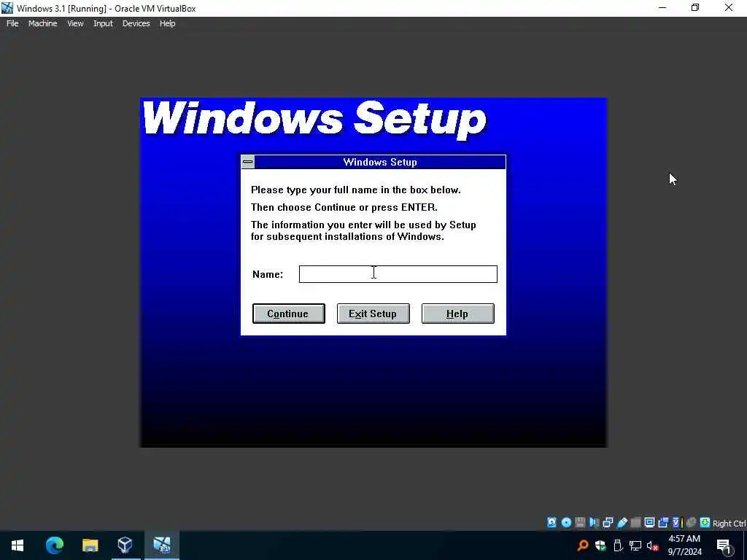Click the Help button in Setup dialog
The width and height of the screenshot is (747, 560).
point(458,314)
